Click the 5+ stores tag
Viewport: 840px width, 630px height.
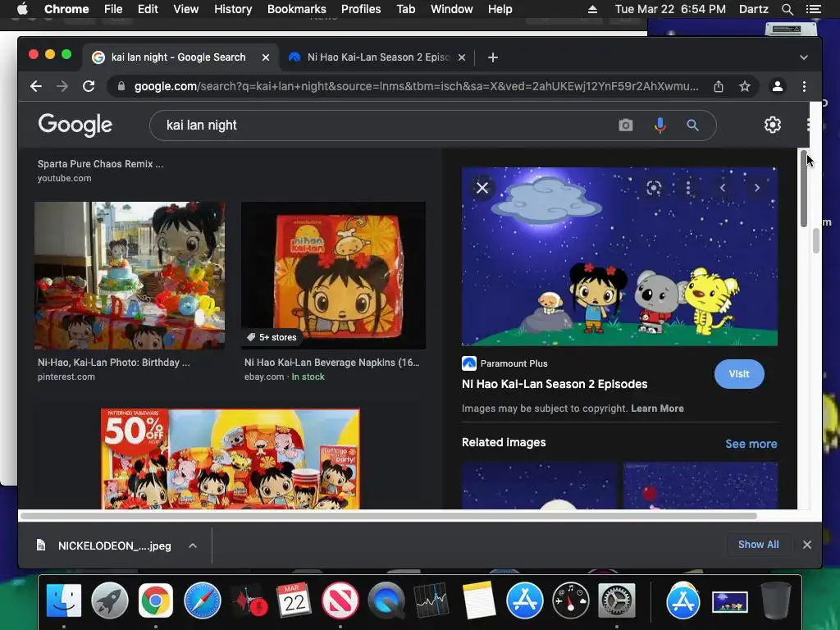272,337
